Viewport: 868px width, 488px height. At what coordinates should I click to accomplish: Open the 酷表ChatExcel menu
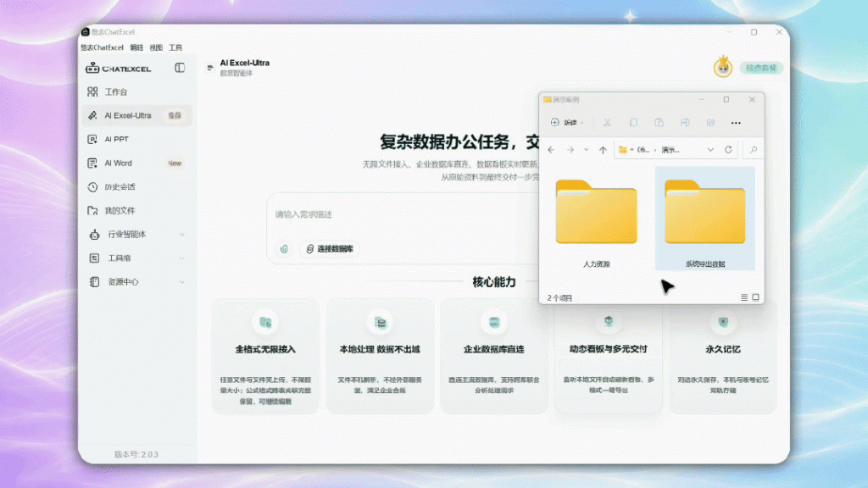coord(103,47)
